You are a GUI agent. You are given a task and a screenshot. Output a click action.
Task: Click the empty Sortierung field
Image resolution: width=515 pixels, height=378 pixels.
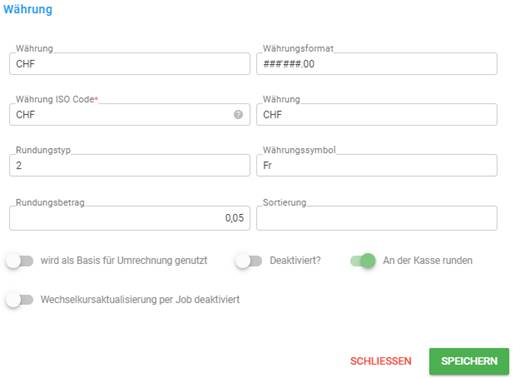coord(377,218)
